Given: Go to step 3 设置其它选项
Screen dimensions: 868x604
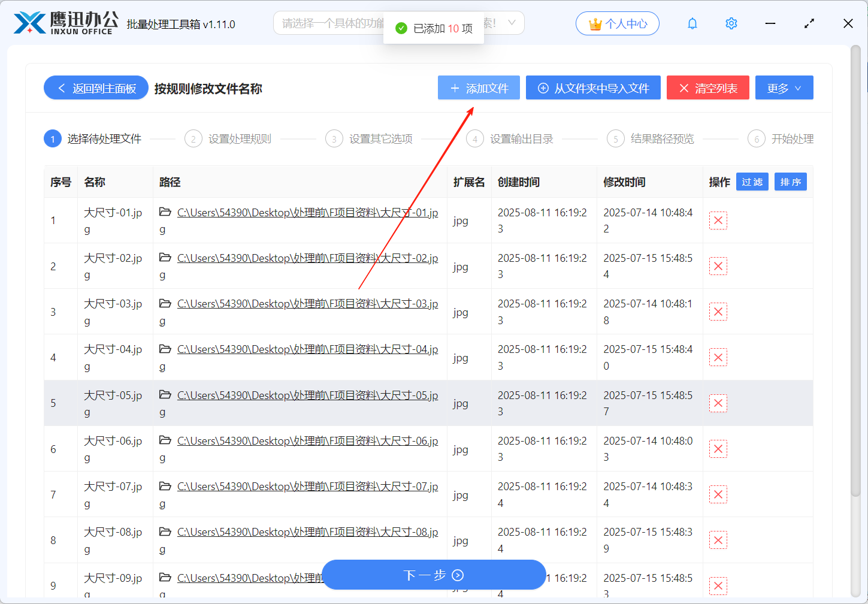Looking at the screenshot, I should (368, 139).
